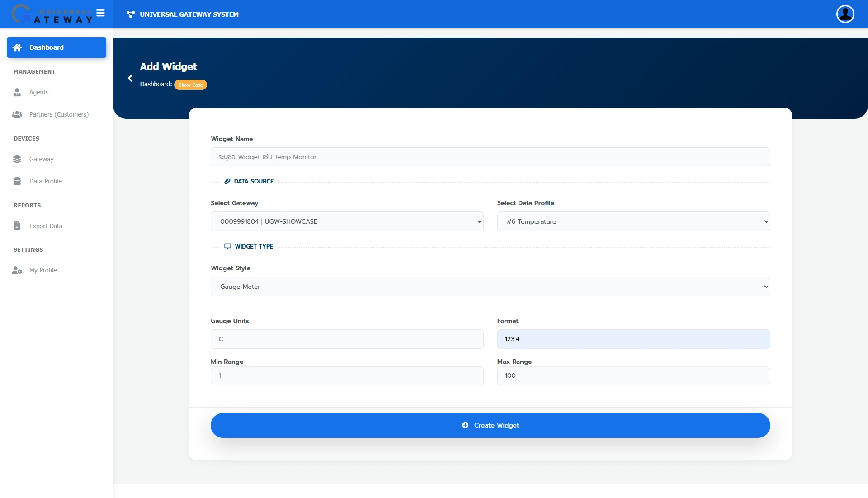Click the Gauge Units field
Viewport: 868px width, 498px height.
coord(347,339)
